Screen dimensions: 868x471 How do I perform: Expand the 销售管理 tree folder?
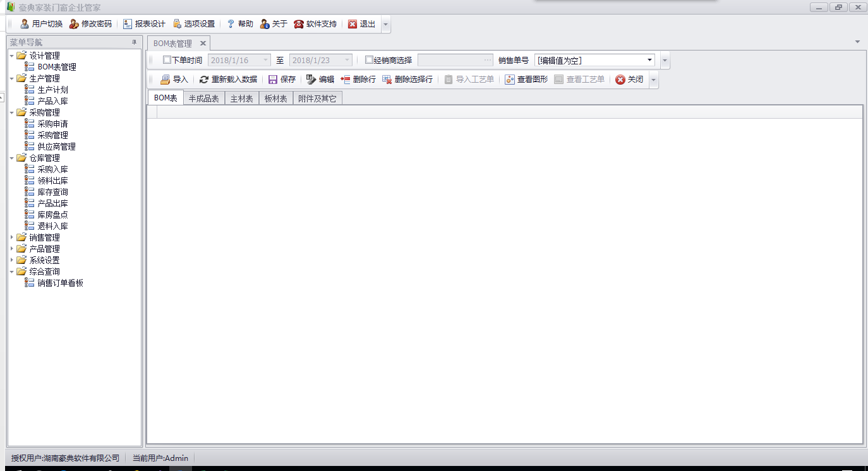[x=12, y=237]
